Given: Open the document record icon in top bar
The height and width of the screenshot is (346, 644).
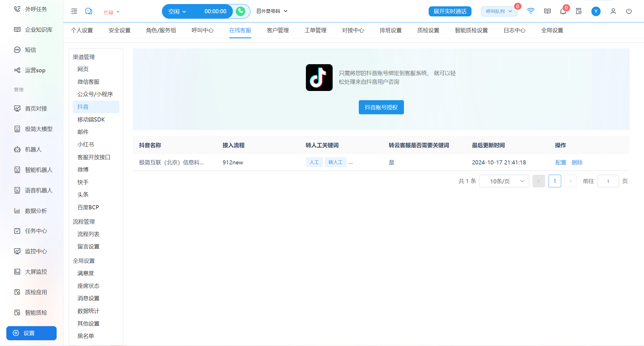Looking at the screenshot, I should pyautogui.click(x=579, y=11).
